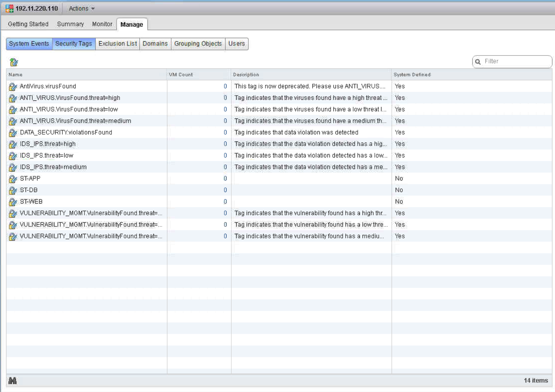The width and height of the screenshot is (555, 392).
Task: Click into the Filter text field
Action: [516, 62]
